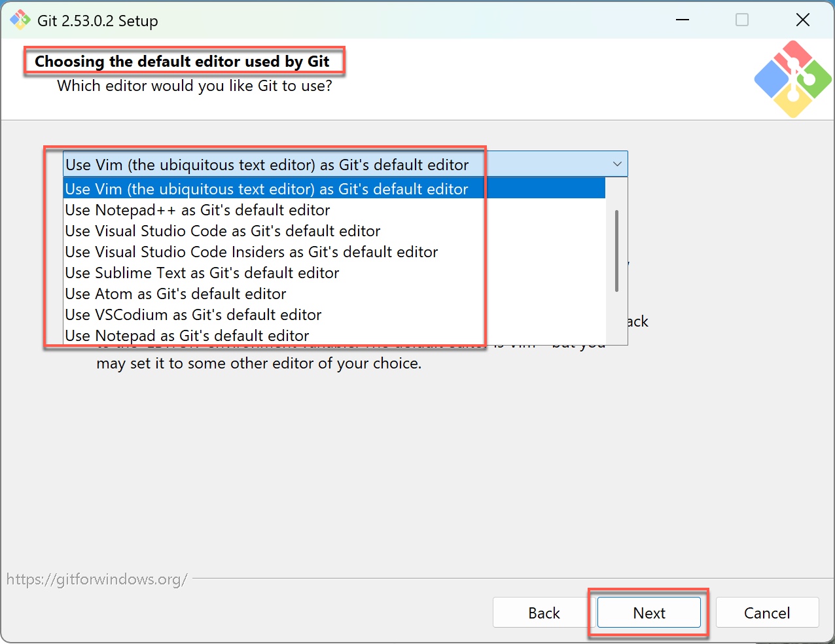The width and height of the screenshot is (835, 644).
Task: Choose Notepad++ as Git's default editor
Action: (198, 210)
